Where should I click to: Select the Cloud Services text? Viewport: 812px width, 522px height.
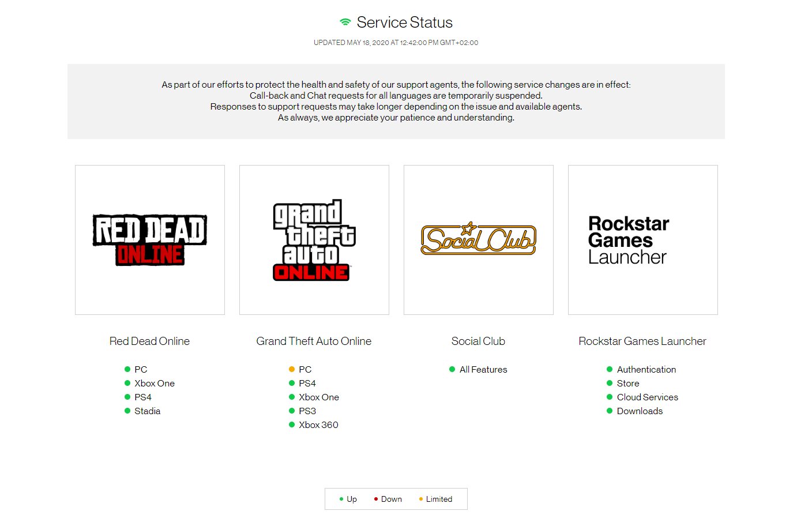[648, 397]
